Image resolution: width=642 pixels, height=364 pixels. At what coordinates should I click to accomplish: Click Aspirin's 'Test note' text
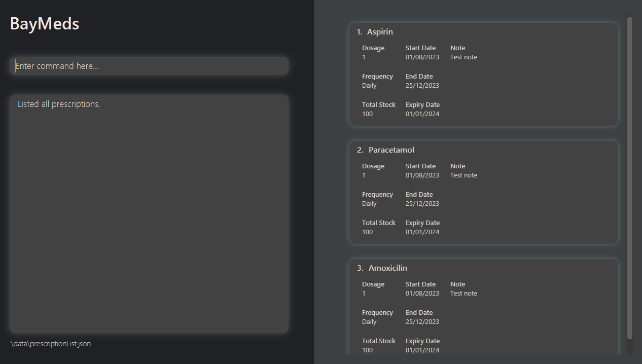coord(463,57)
